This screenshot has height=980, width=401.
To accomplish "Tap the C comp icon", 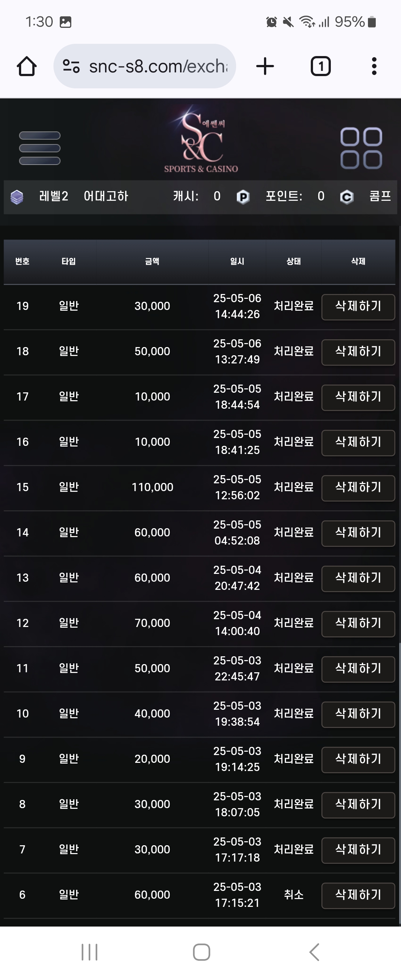I will pyautogui.click(x=346, y=197).
